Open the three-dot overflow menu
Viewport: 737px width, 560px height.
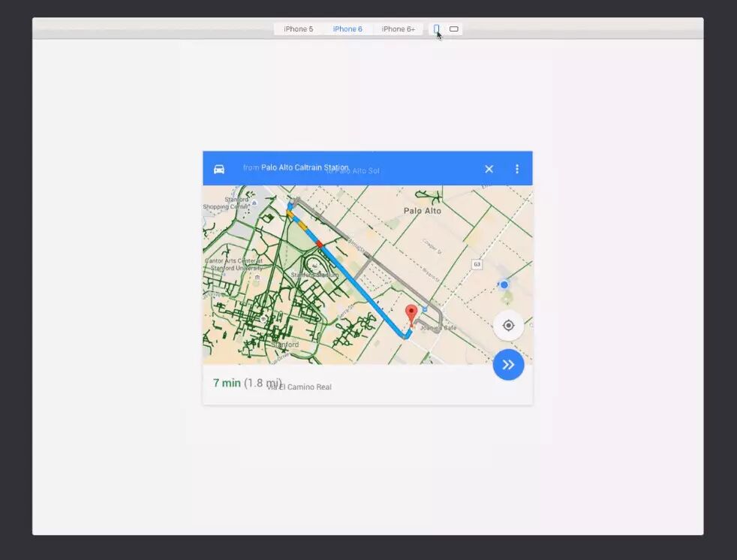tap(517, 169)
